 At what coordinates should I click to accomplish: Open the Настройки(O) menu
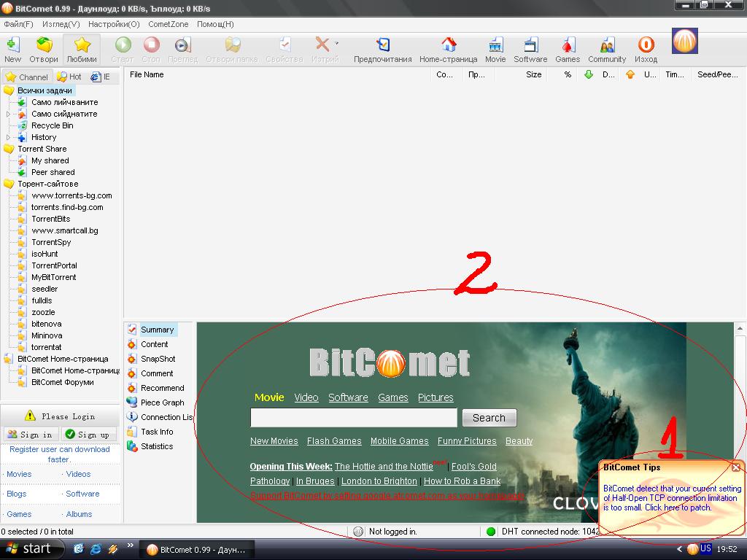114,24
